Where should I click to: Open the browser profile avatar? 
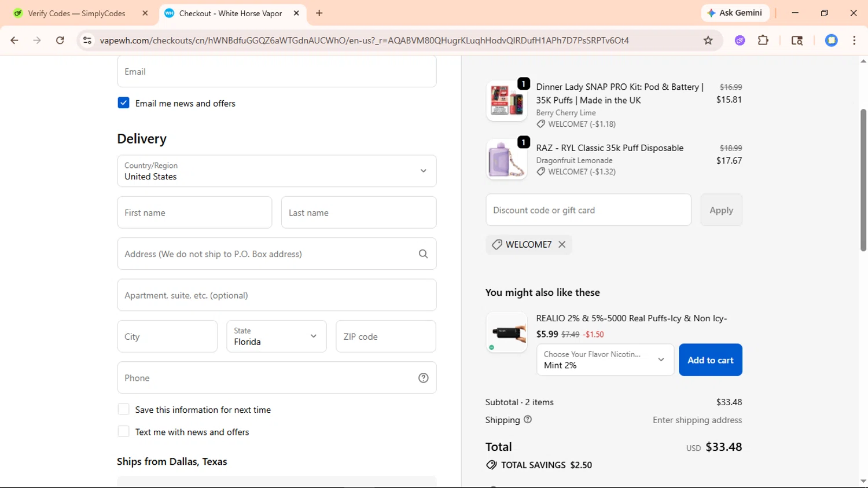[x=832, y=41]
